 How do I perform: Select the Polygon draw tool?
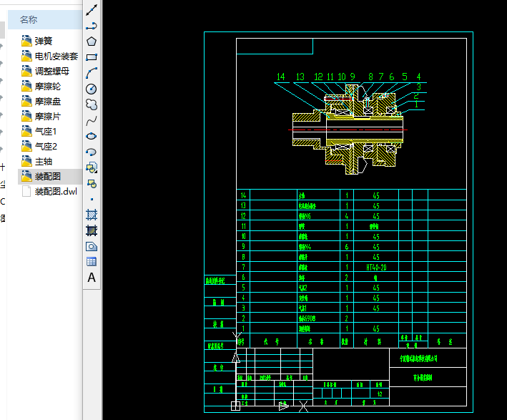(92, 41)
